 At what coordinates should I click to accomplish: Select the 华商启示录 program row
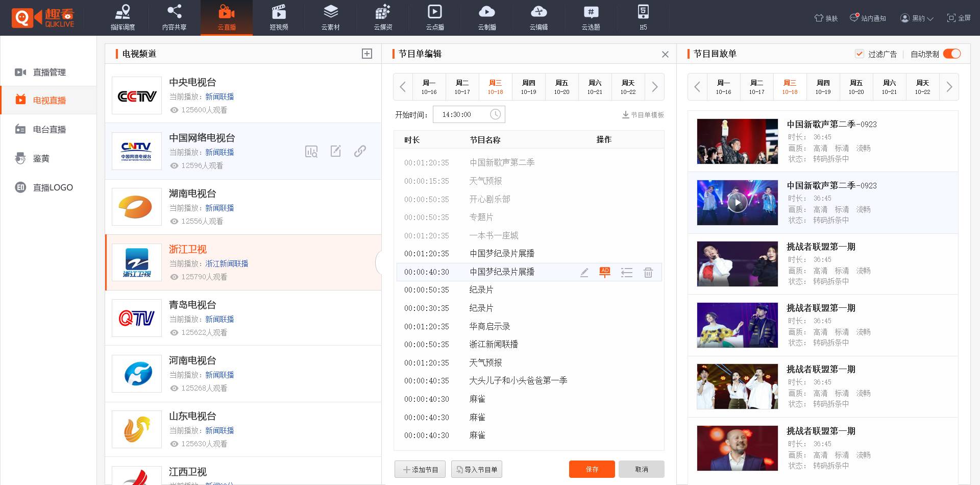(529, 326)
